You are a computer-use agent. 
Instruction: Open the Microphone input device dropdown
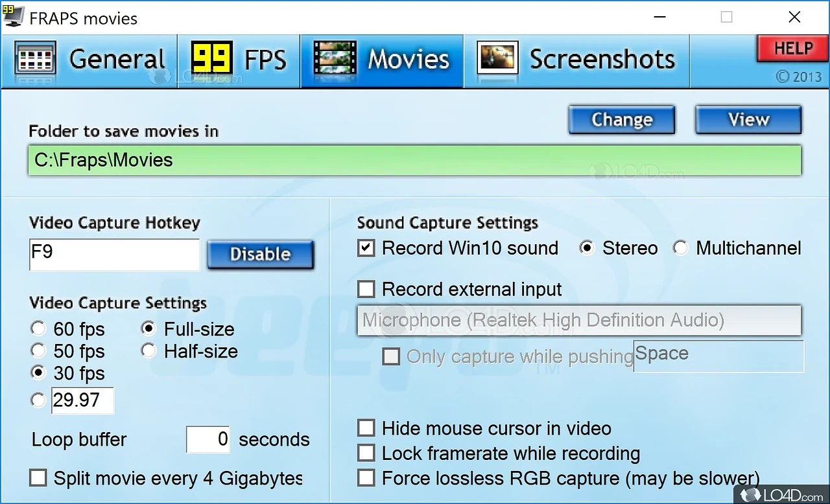coord(579,320)
